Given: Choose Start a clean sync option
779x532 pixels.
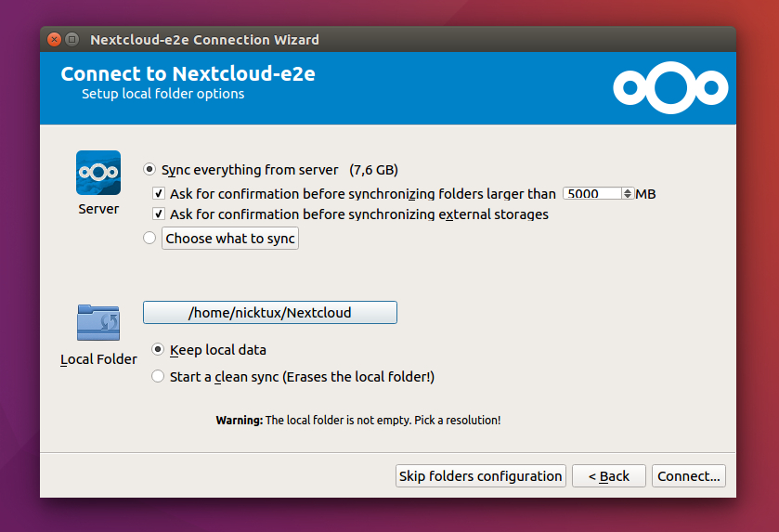Looking at the screenshot, I should click(x=158, y=377).
